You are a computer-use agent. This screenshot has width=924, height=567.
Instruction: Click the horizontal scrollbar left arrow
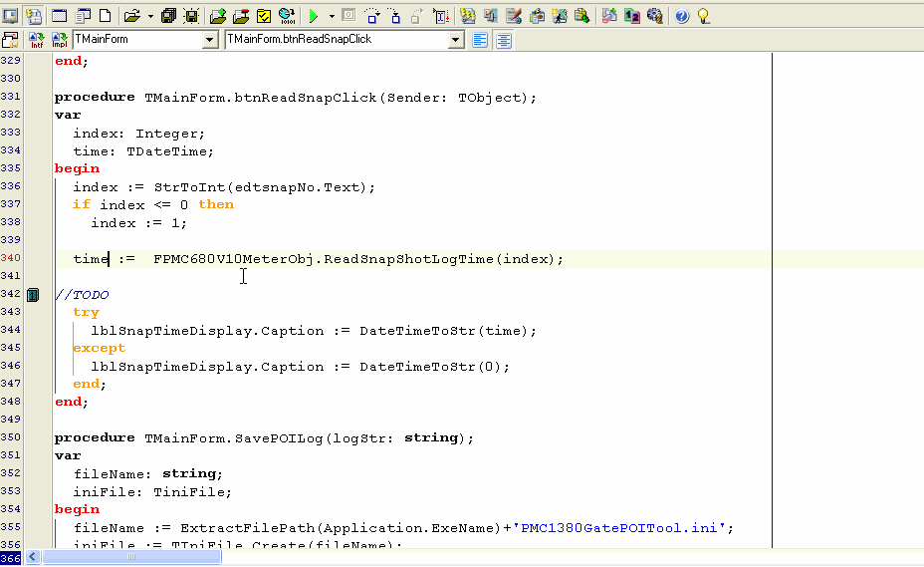32,556
